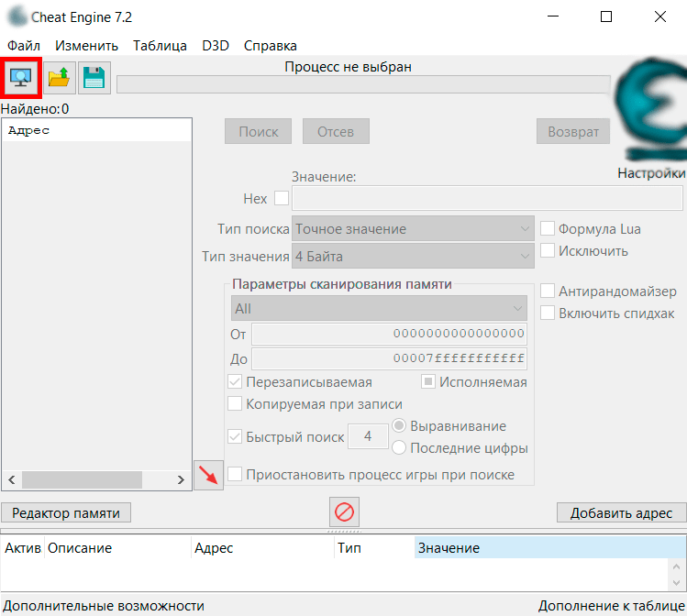
Task: Click the Возврат button
Action: 573,131
